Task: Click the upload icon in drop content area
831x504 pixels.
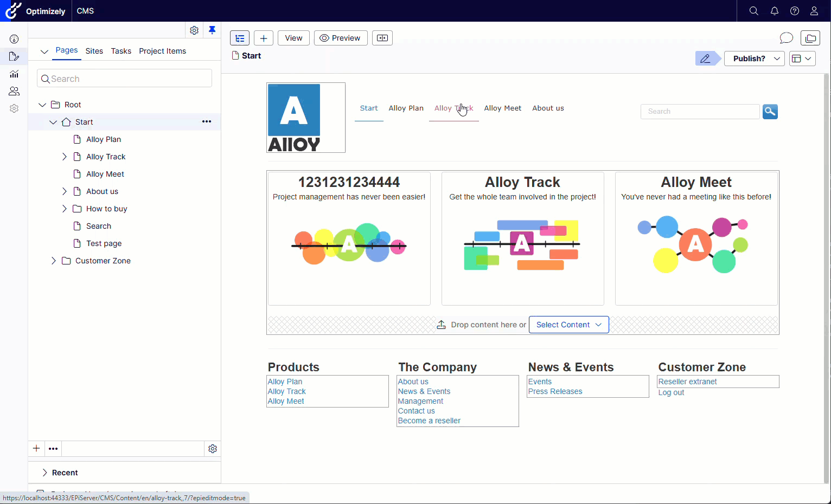Action: click(x=442, y=325)
